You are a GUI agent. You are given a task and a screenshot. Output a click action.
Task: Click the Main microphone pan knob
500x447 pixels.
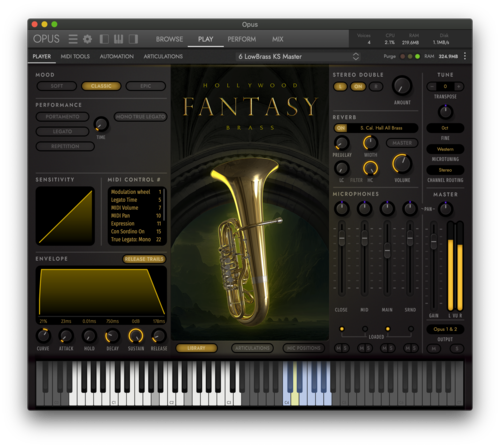387,209
